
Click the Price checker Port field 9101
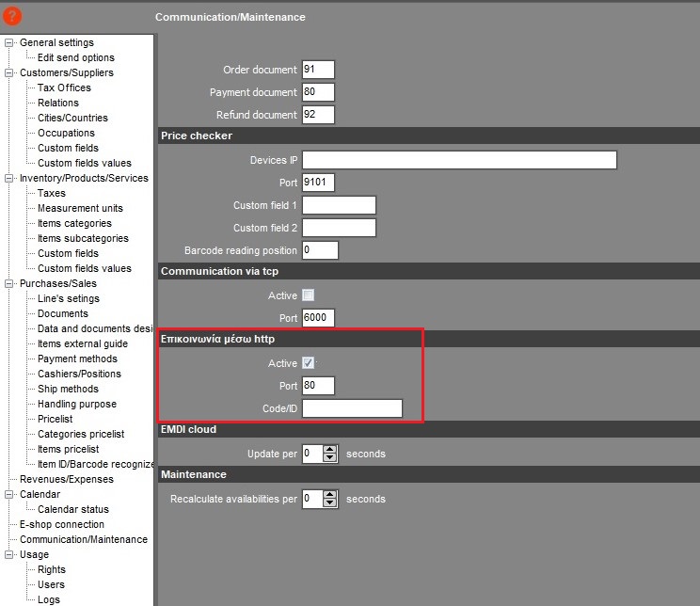318,183
